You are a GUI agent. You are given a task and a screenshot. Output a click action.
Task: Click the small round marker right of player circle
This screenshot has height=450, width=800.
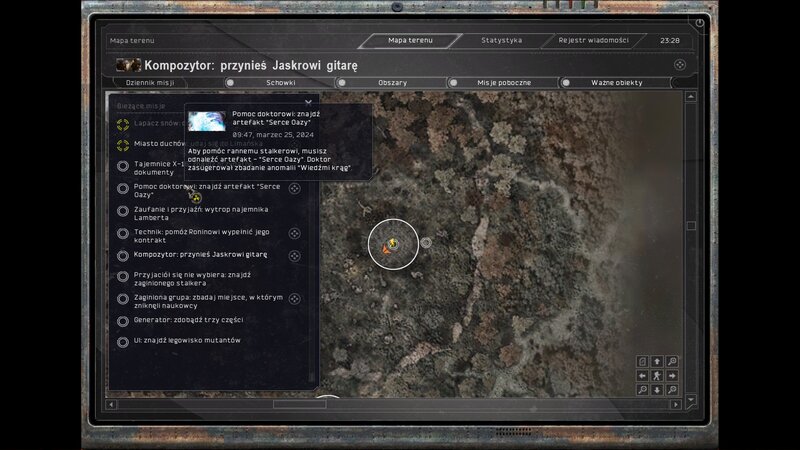pos(426,243)
